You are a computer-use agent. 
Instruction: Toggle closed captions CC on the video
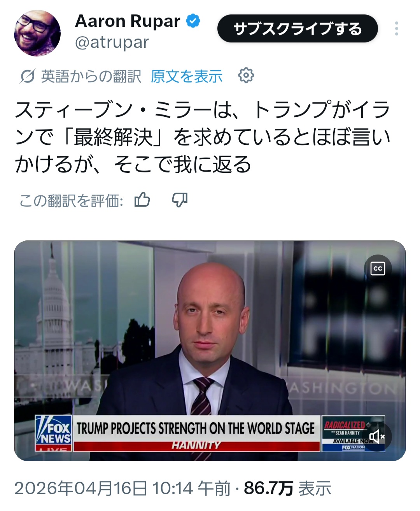(378, 268)
